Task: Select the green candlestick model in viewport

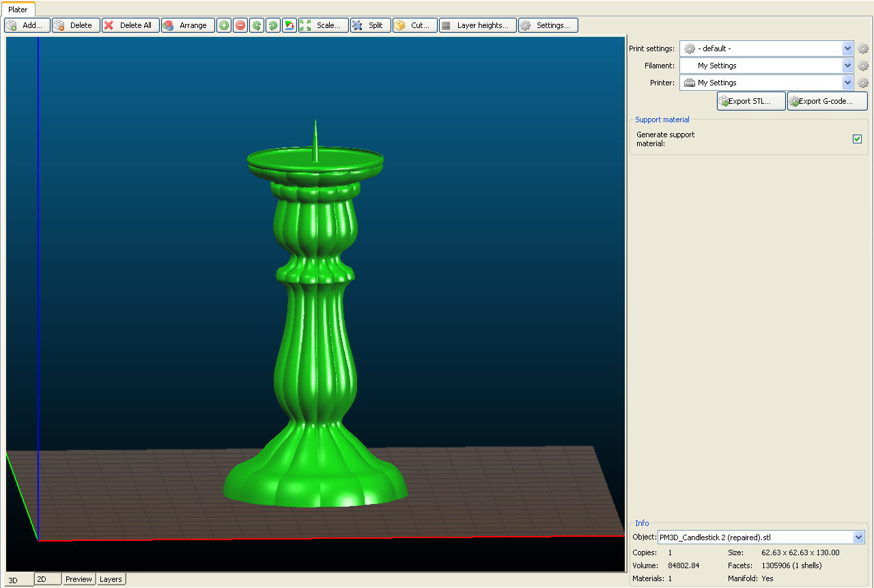Action: [315, 341]
